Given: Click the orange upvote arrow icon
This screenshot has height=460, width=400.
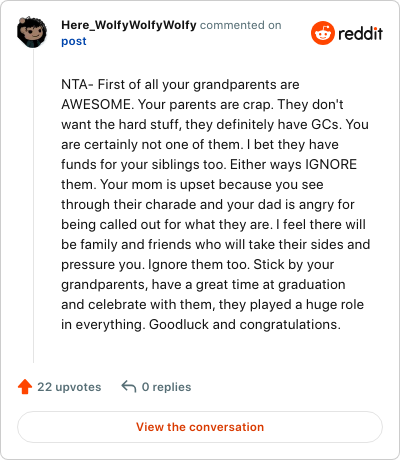Looking at the screenshot, I should 25,387.
